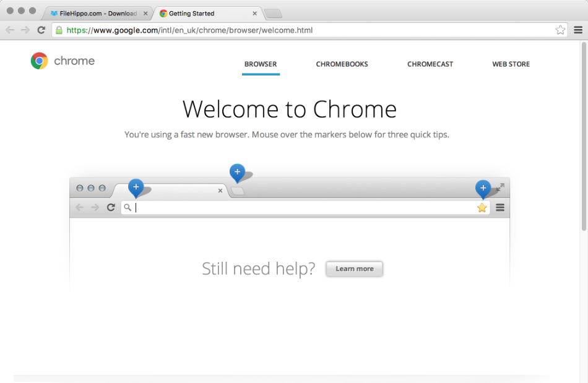Click the 'three quick tips' subtitle text
Image resolution: width=588 pixels, height=383 pixels.
tap(287, 134)
